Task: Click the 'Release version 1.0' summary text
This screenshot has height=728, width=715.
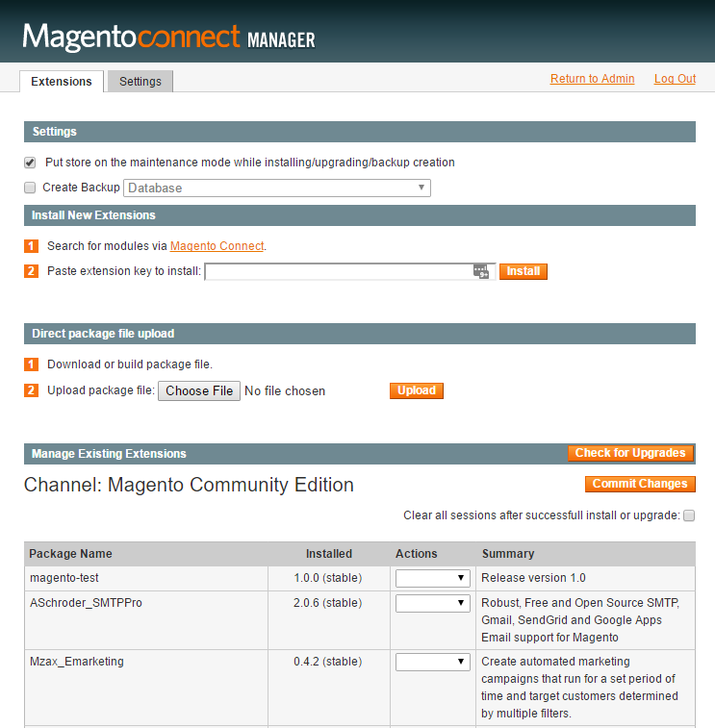Action: (533, 578)
